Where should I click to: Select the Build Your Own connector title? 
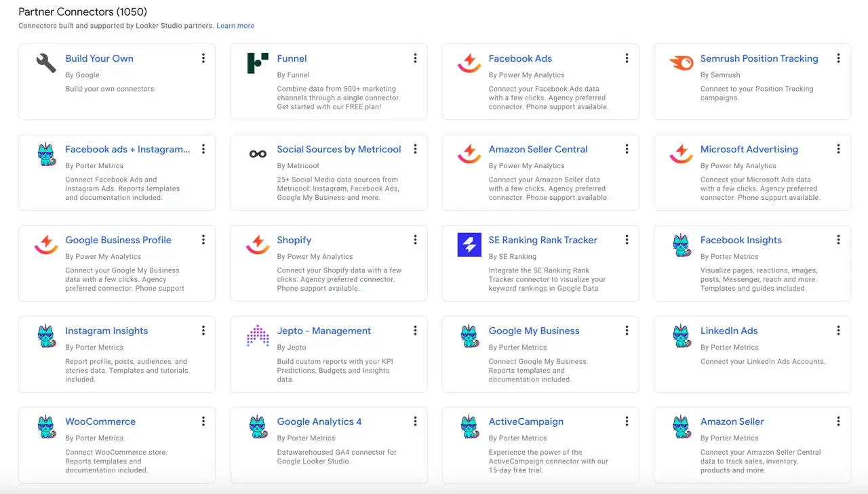[99, 58]
